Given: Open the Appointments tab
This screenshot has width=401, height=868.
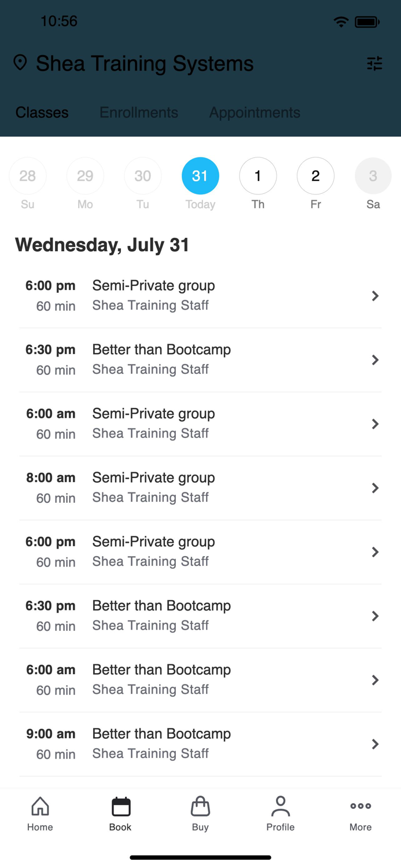Looking at the screenshot, I should [x=255, y=112].
